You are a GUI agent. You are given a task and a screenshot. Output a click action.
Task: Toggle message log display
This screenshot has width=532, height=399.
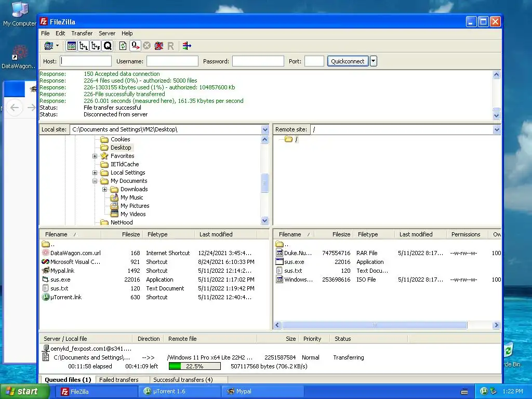tap(71, 46)
